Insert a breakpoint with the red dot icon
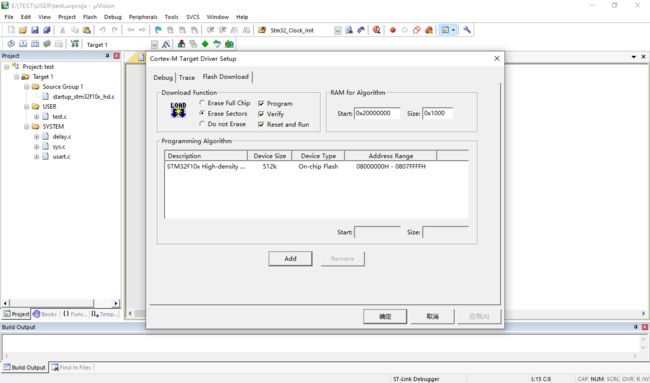The height and width of the screenshot is (383, 650). 393,30
